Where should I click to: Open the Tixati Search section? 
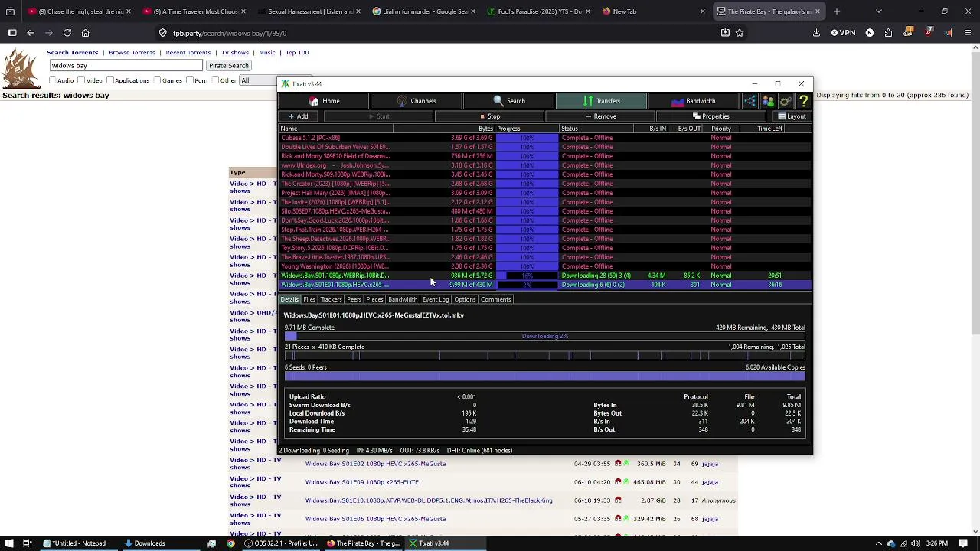tap(508, 101)
